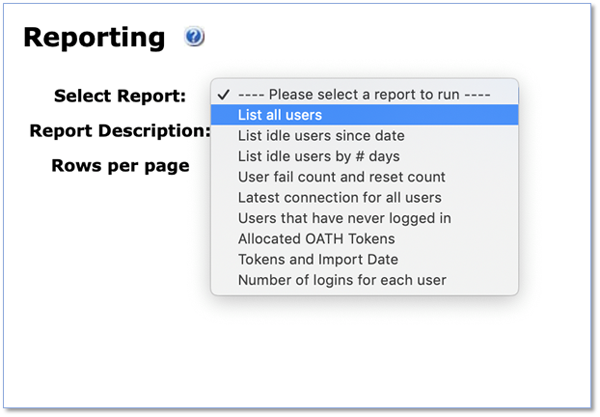The width and height of the screenshot is (600, 417).
Task: Click the 'Rows per page' label
Action: pyautogui.click(x=121, y=166)
